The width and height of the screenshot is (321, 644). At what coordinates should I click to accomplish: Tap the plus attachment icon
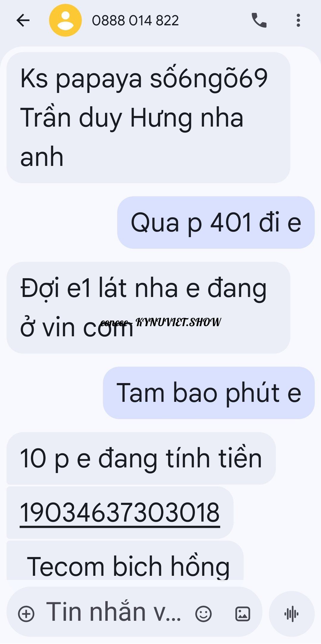26,614
